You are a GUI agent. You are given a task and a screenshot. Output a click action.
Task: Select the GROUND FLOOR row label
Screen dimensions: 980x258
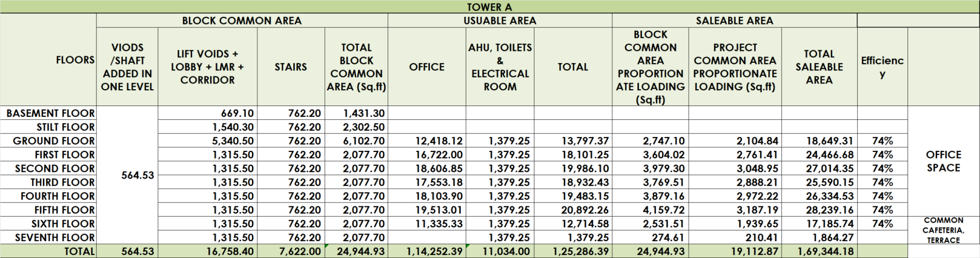54,141
